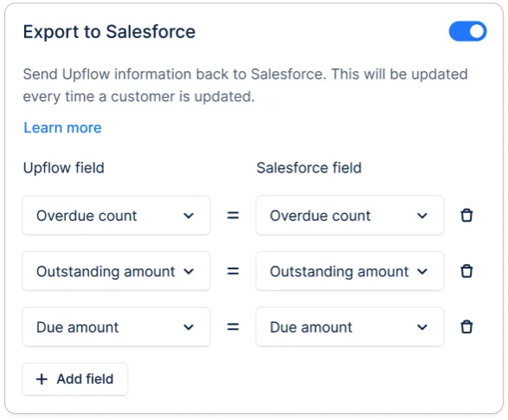The width and height of the screenshot is (508, 420).
Task: Expand the Upflow Outstanding amount chevron
Action: (189, 271)
